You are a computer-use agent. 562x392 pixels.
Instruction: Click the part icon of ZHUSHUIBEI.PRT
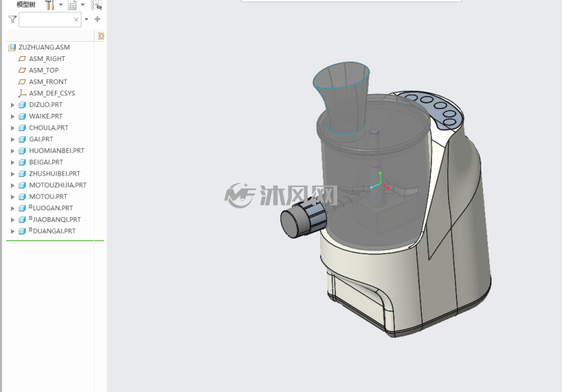[x=22, y=174]
